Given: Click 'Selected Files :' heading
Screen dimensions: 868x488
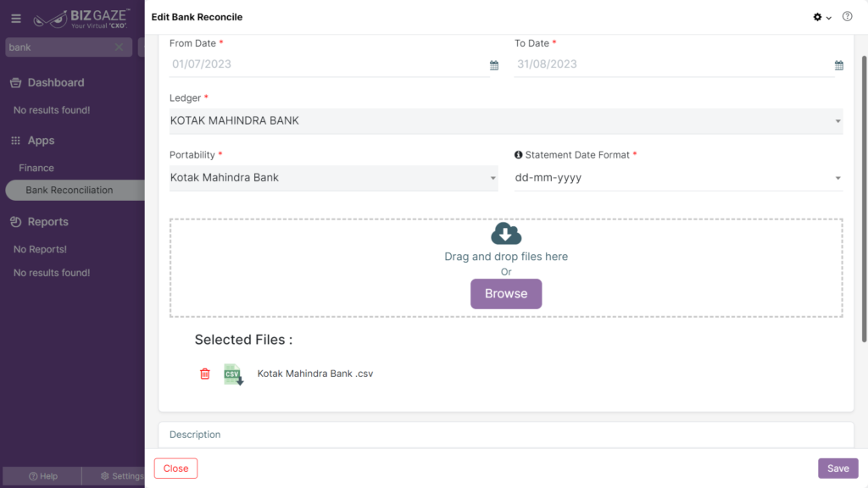Looking at the screenshot, I should point(243,340).
